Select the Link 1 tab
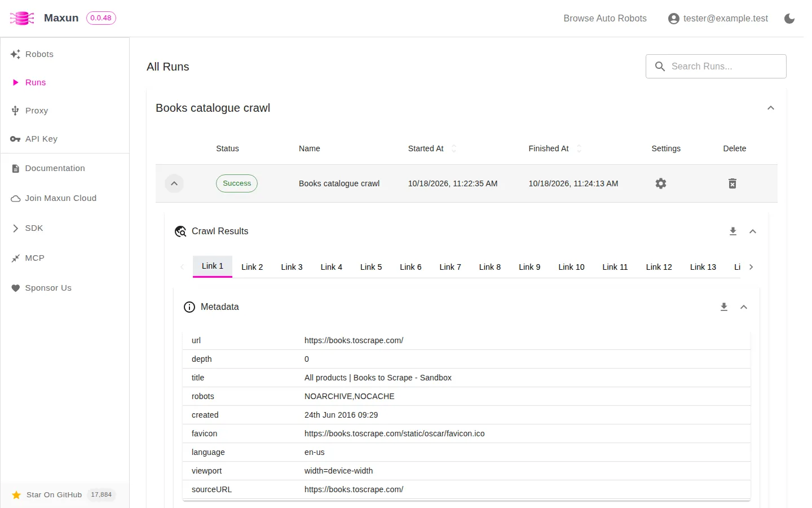This screenshot has height=508, width=812. point(213,266)
